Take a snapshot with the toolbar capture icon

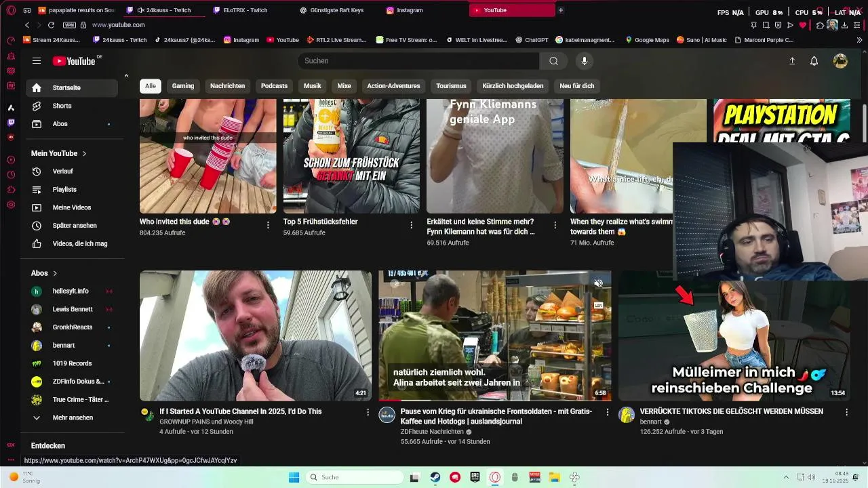tap(766, 25)
